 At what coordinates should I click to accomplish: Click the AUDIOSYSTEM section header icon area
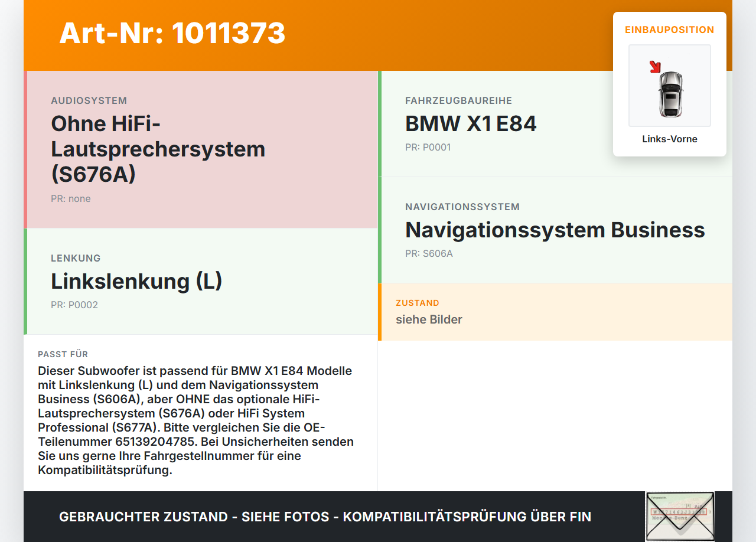coord(90,100)
